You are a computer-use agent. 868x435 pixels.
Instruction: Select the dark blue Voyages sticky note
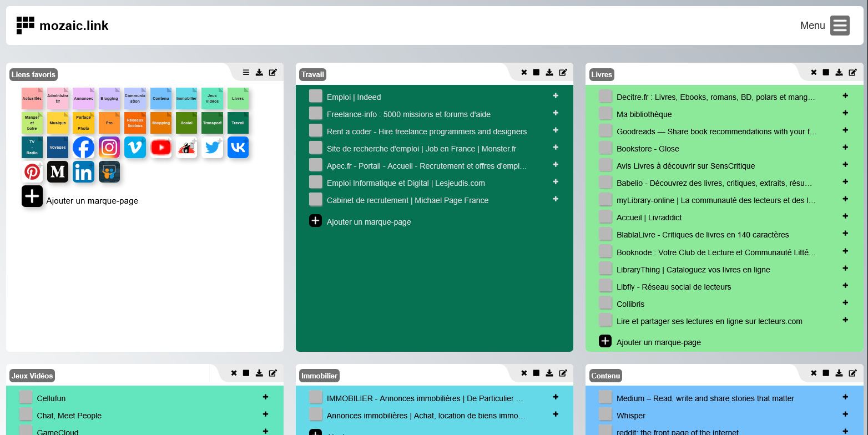pyautogui.click(x=58, y=148)
